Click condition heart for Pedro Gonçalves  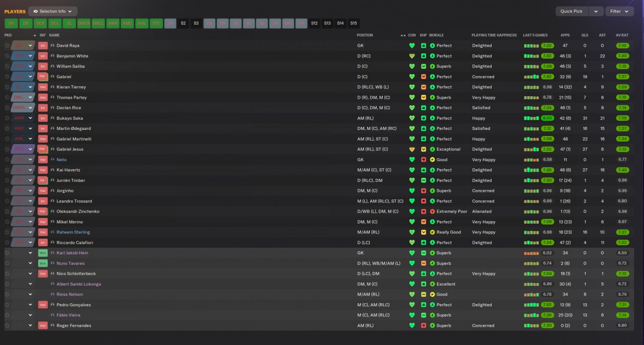pyautogui.click(x=412, y=305)
